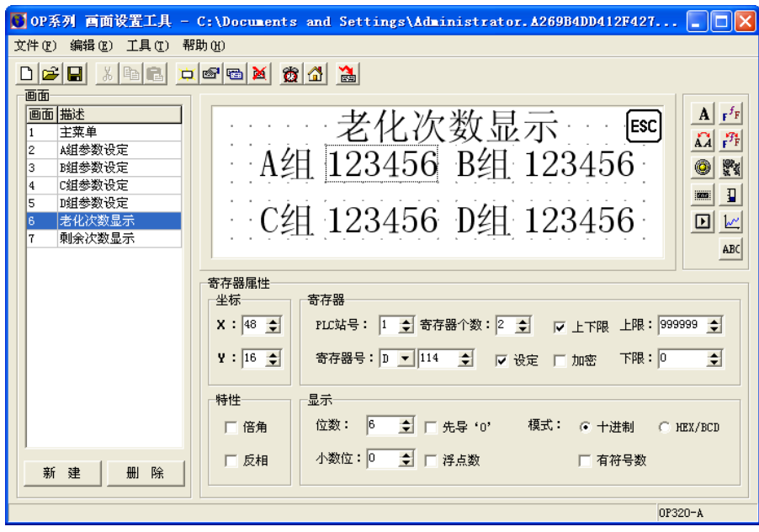Click the register number 114 spinner

465,359
